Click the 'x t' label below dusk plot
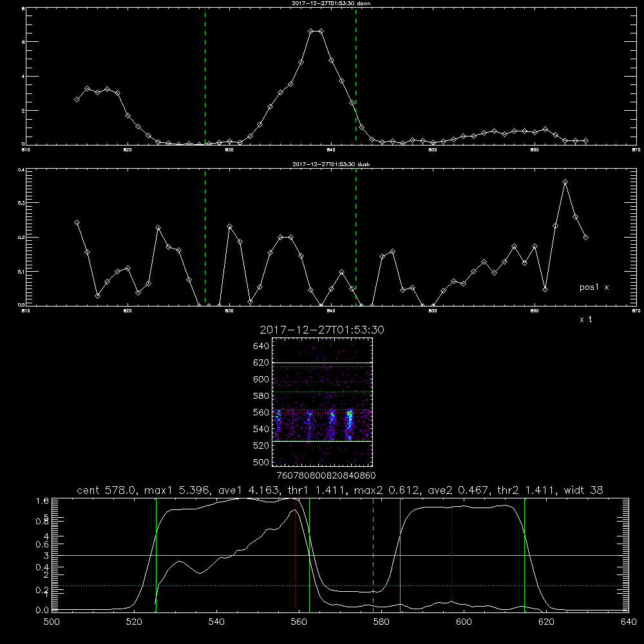 585,319
